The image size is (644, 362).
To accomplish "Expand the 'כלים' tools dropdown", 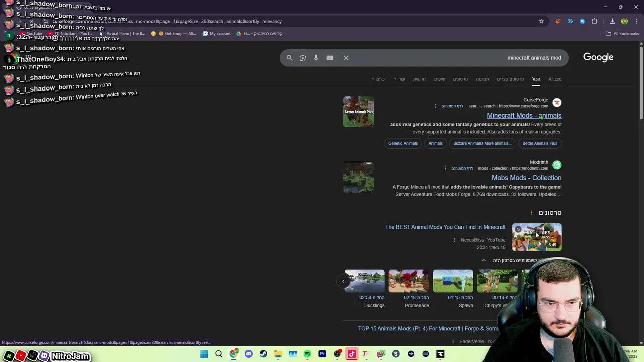I will click(x=378, y=79).
